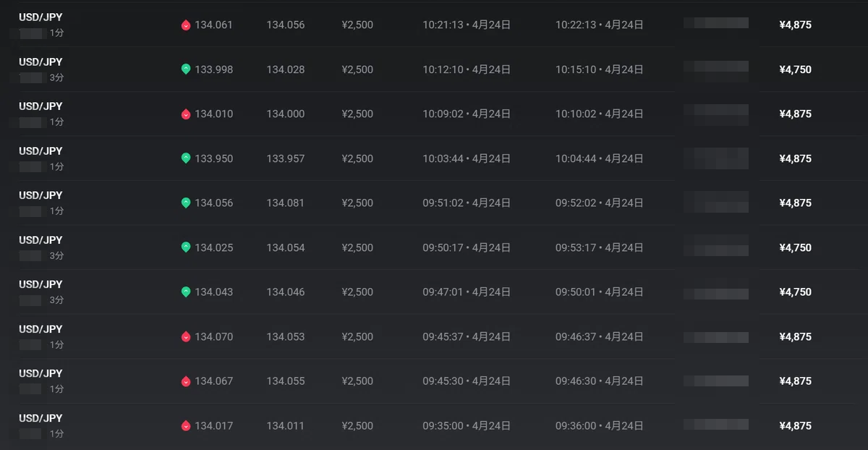Click the green up arrow beside 134.056
The height and width of the screenshot is (450, 868).
[186, 203]
